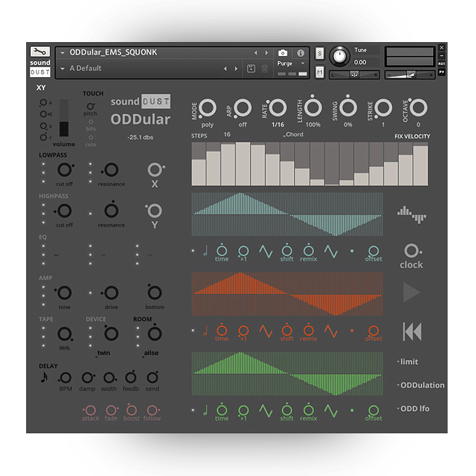
Task: Open the twin DEVICE type dropdown
Action: tap(102, 353)
